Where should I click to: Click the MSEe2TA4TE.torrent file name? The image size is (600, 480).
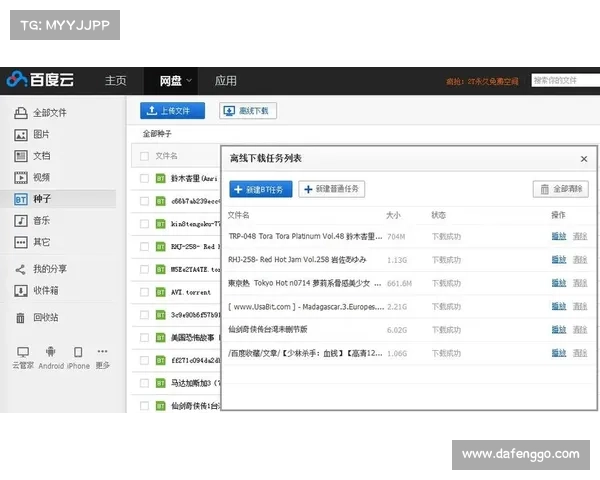tap(195, 269)
